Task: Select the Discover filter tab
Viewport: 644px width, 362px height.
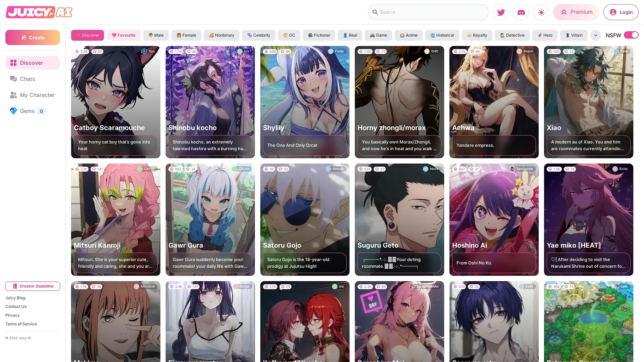Action: [87, 35]
